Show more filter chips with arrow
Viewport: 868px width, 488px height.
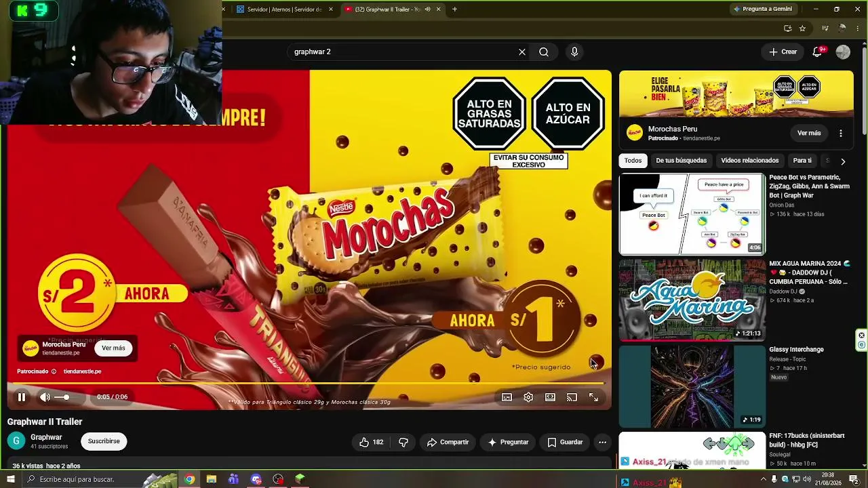click(843, 161)
